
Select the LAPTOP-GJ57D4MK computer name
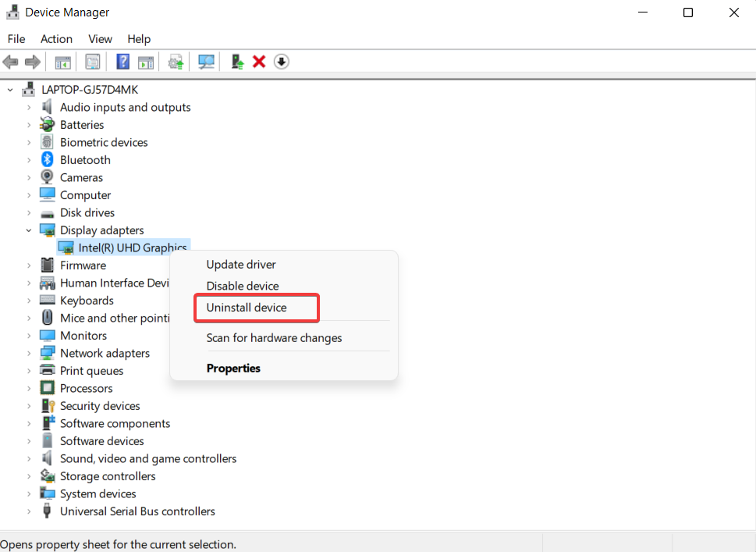(90, 90)
